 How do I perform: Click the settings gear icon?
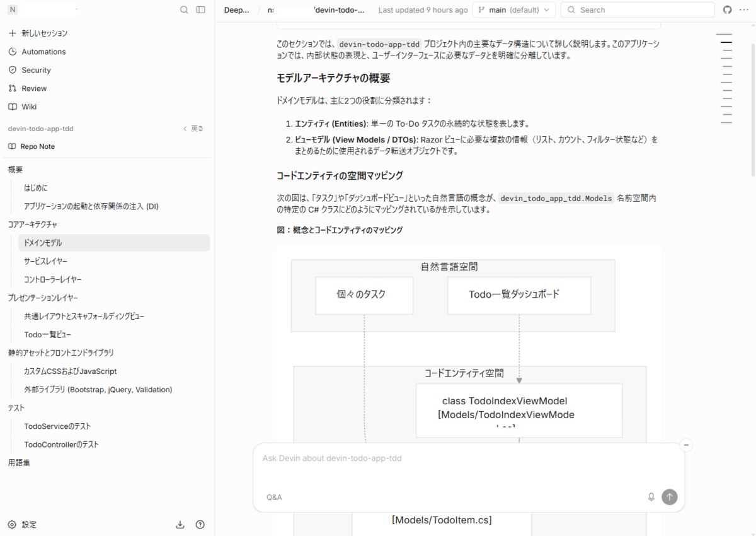(x=12, y=525)
